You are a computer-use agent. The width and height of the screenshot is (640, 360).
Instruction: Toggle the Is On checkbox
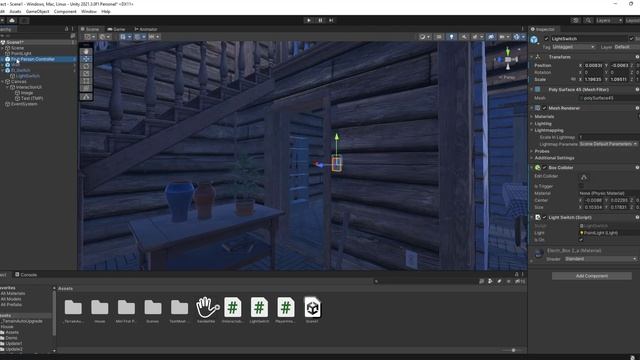581,240
